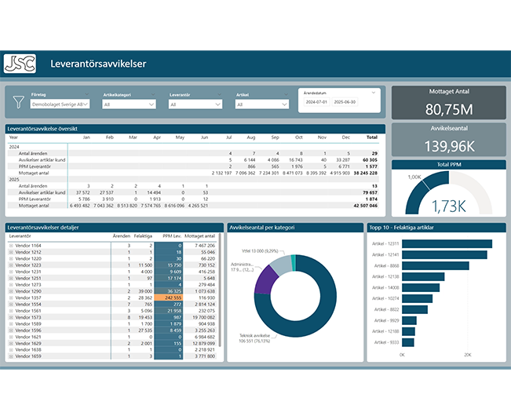511x420 pixels.
Task: Expand the Vendor 1659 row
Action: pos(11,356)
